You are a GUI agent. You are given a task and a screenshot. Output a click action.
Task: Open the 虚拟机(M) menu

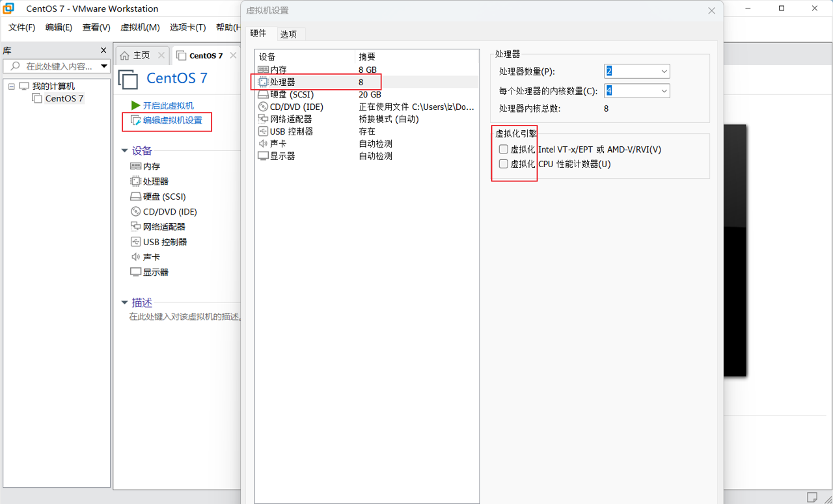(140, 27)
